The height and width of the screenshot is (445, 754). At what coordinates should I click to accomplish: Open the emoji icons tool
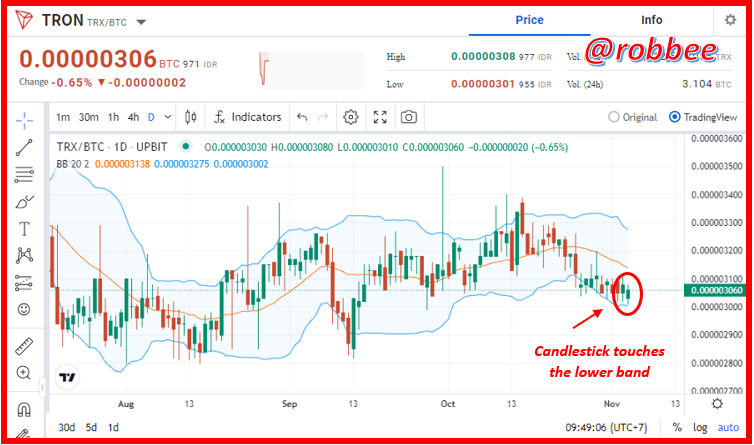(x=24, y=309)
